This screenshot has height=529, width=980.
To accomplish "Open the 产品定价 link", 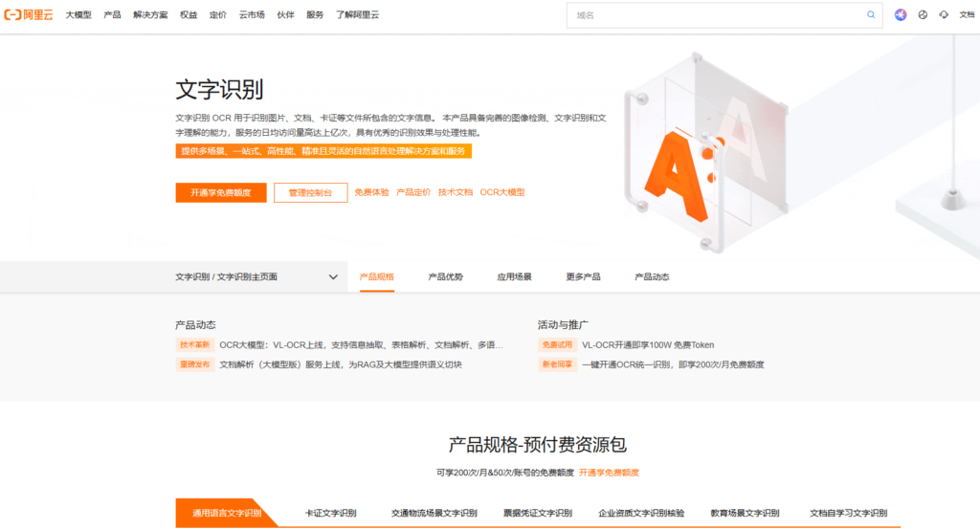I will click(413, 192).
